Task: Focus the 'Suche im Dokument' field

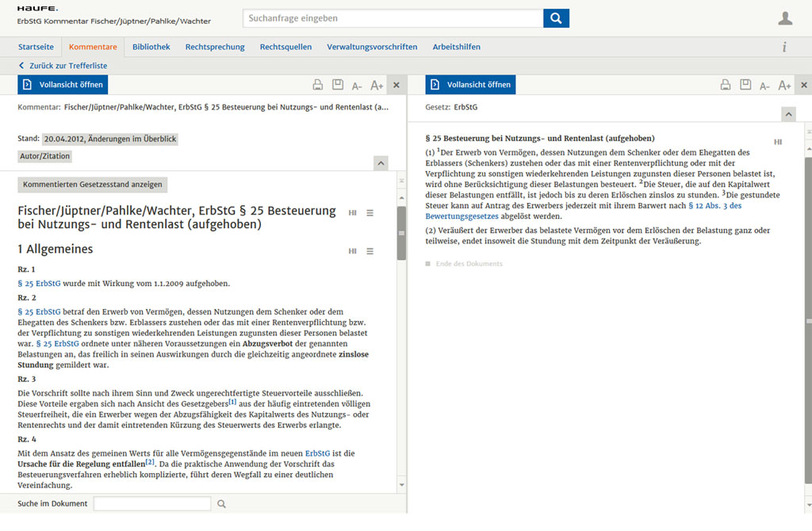Action: [x=152, y=503]
